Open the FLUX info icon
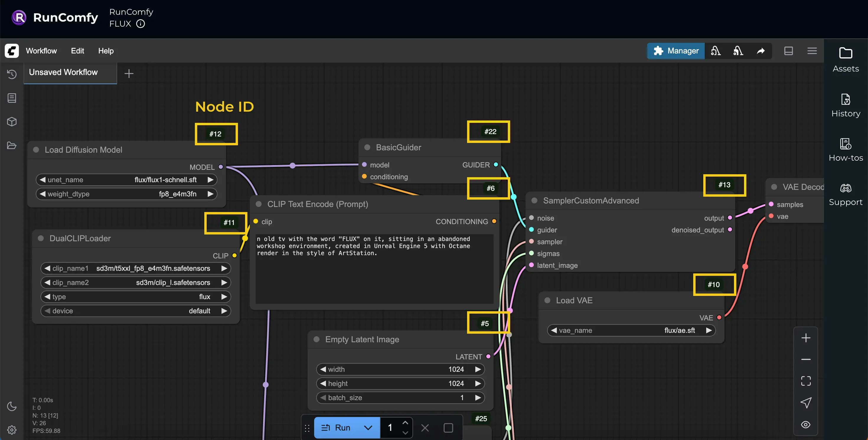Screen dimensions: 868x440 [141, 24]
